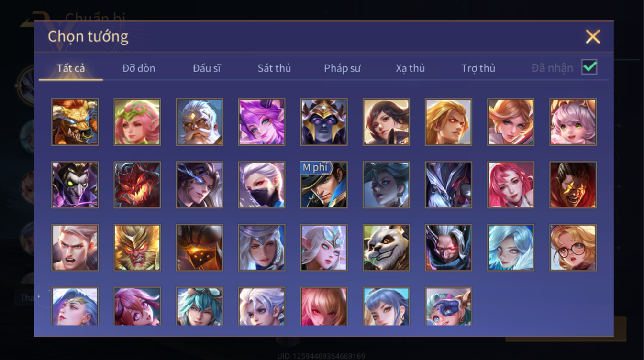
Task: Select the masked white-haired ninja hero
Action: [262, 185]
